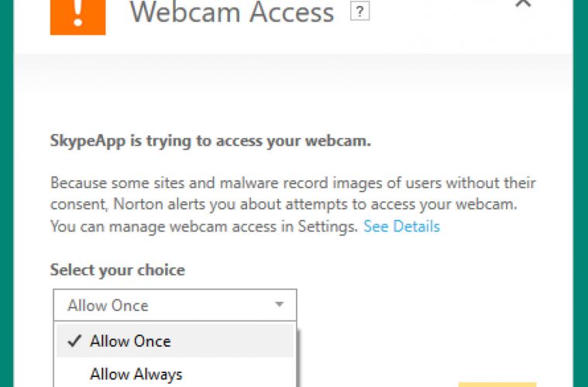The image size is (588, 387).
Task: Click the dropdown arrow triangle icon
Action: point(279,304)
